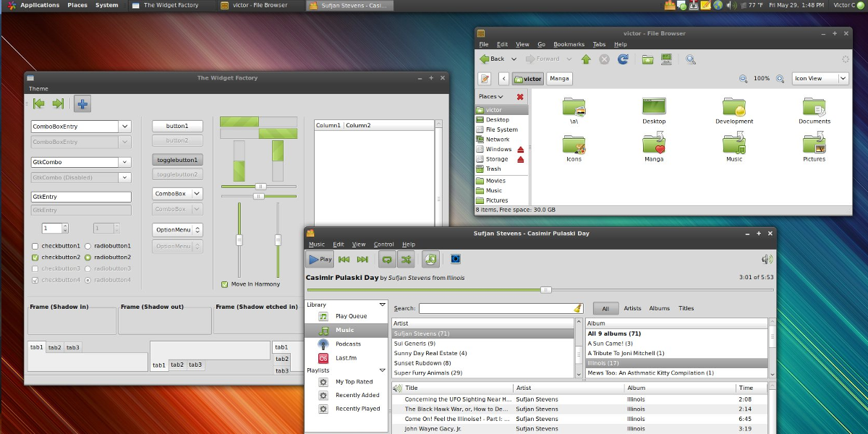Reload the folder in File Browser

pyautogui.click(x=622, y=59)
